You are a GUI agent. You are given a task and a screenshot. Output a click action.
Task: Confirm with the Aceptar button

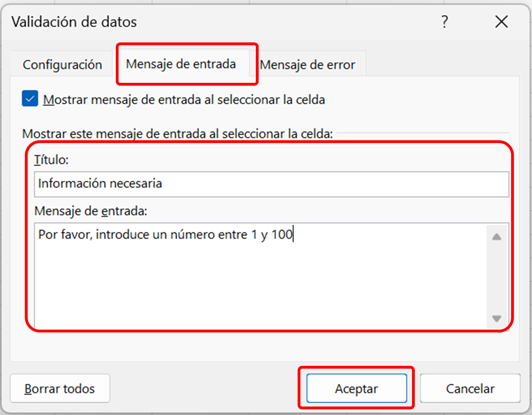[356, 388]
